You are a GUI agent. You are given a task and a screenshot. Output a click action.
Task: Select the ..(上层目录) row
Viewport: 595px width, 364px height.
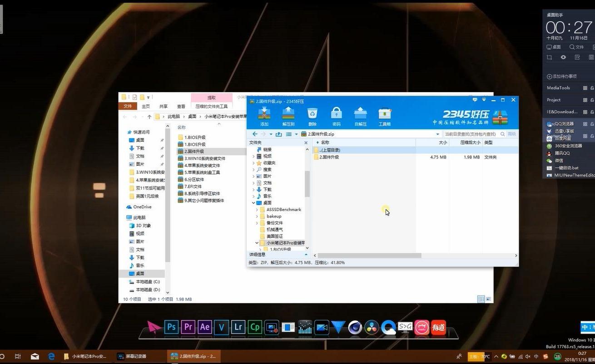(x=415, y=150)
